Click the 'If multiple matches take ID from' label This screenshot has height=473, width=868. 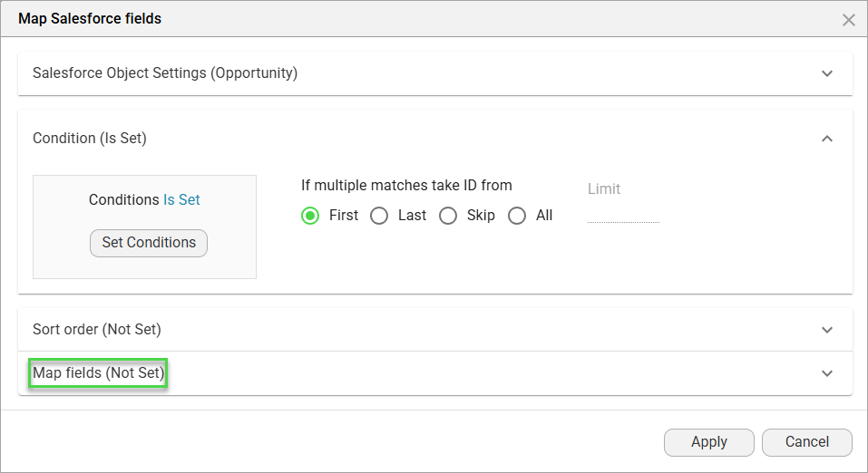(x=406, y=186)
